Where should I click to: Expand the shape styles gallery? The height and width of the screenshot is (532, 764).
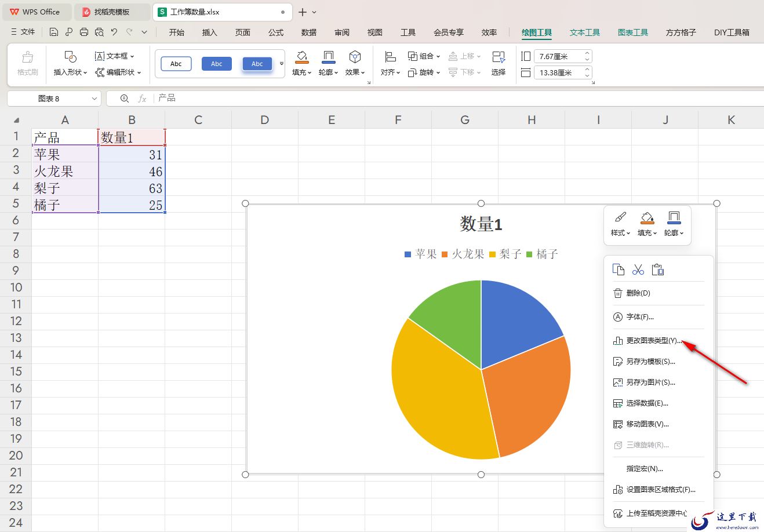tap(282, 64)
